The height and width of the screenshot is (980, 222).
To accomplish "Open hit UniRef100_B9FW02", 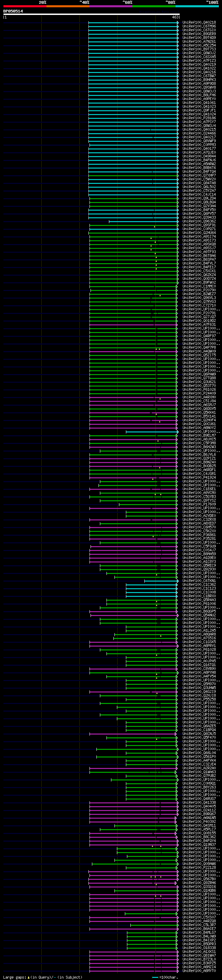I will (x=199, y=282).
